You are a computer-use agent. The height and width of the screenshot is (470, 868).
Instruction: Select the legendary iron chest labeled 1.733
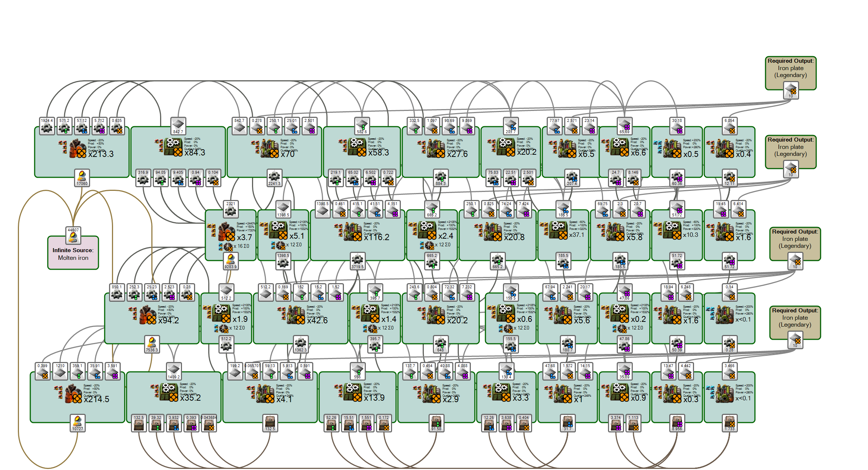(729, 423)
